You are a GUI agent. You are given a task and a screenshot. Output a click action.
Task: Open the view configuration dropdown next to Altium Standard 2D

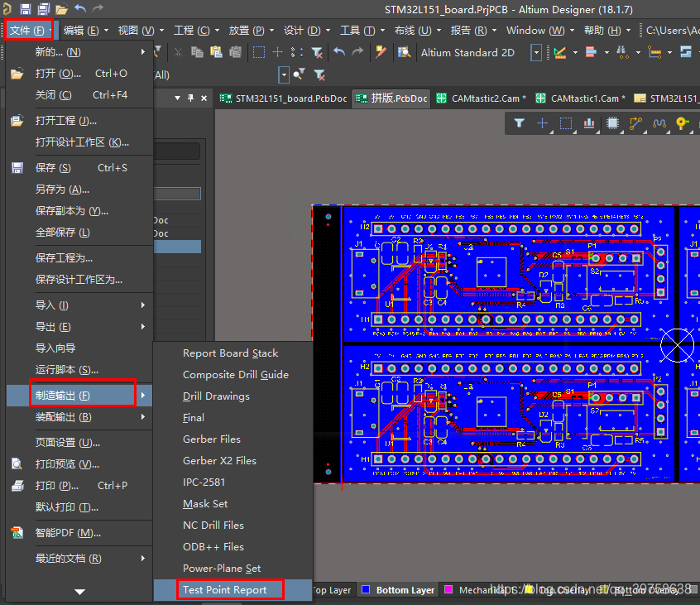click(536, 53)
